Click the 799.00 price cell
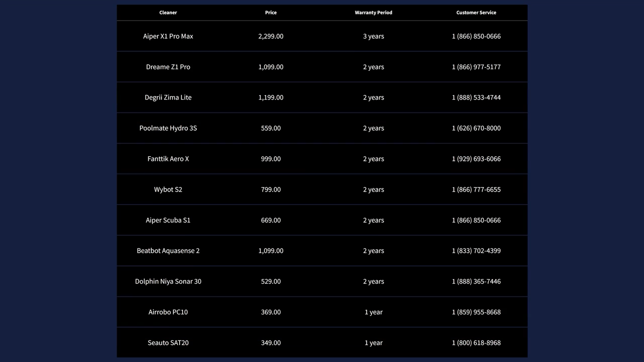Screen dimensions: 644x362 [271, 190]
